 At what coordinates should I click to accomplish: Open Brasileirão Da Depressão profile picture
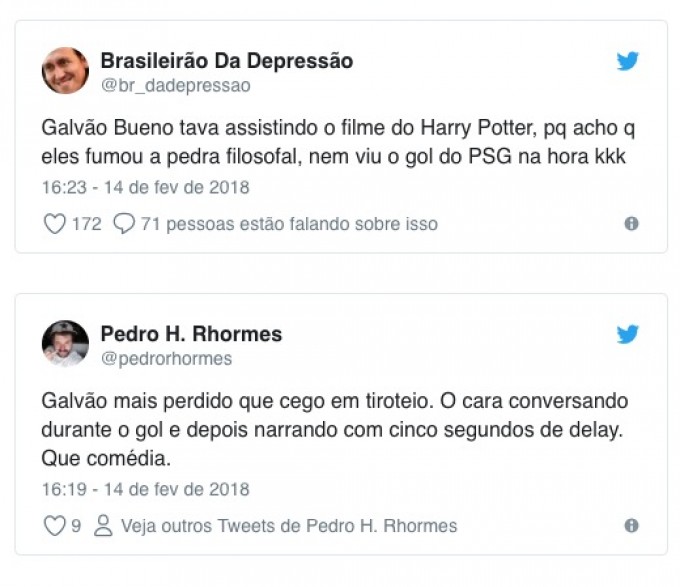(65, 71)
